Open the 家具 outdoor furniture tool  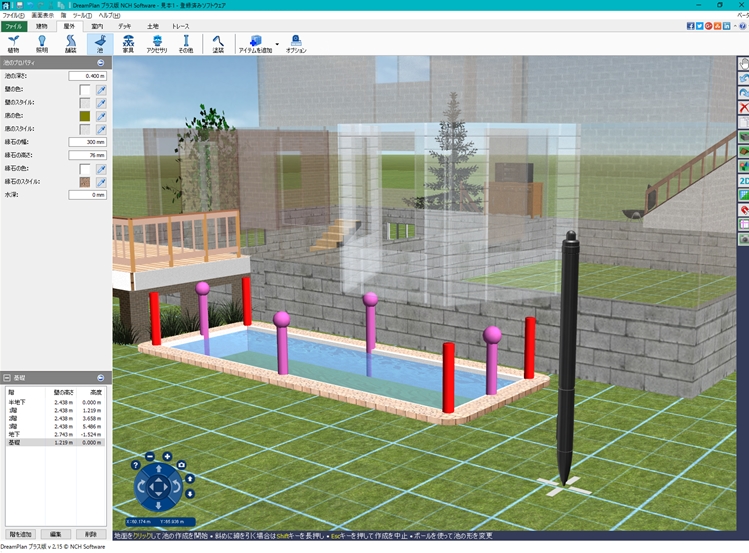pos(128,43)
